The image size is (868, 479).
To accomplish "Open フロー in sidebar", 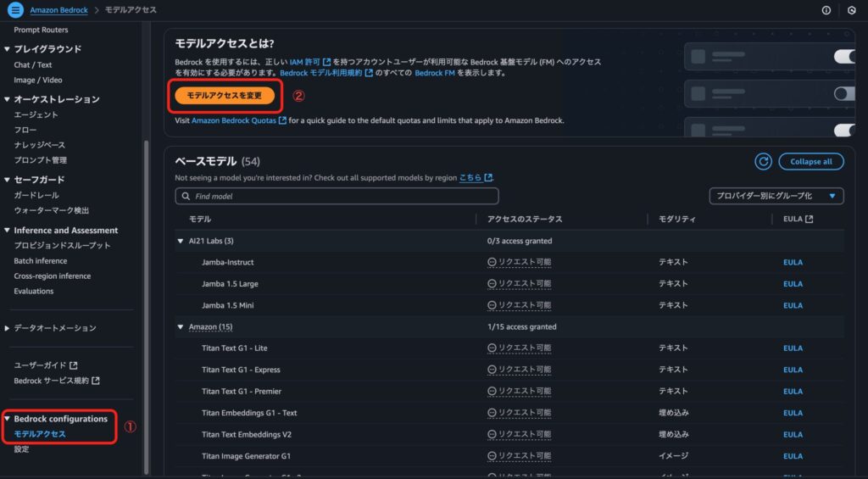I will point(25,130).
